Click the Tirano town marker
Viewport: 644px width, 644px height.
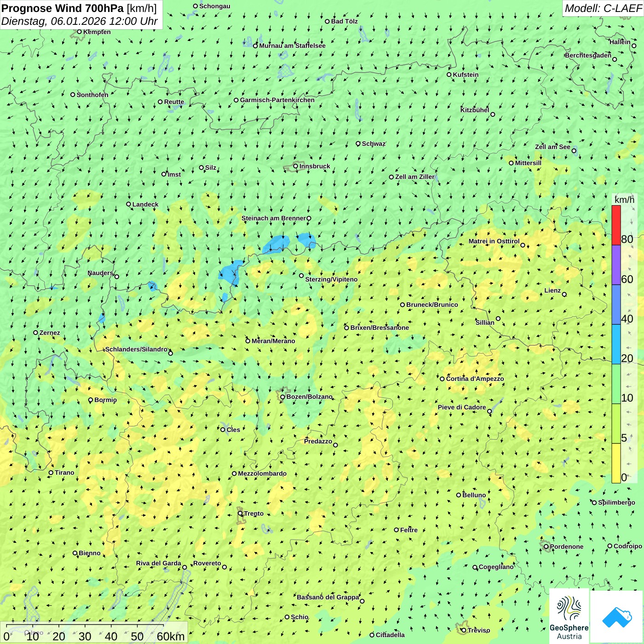point(51,472)
